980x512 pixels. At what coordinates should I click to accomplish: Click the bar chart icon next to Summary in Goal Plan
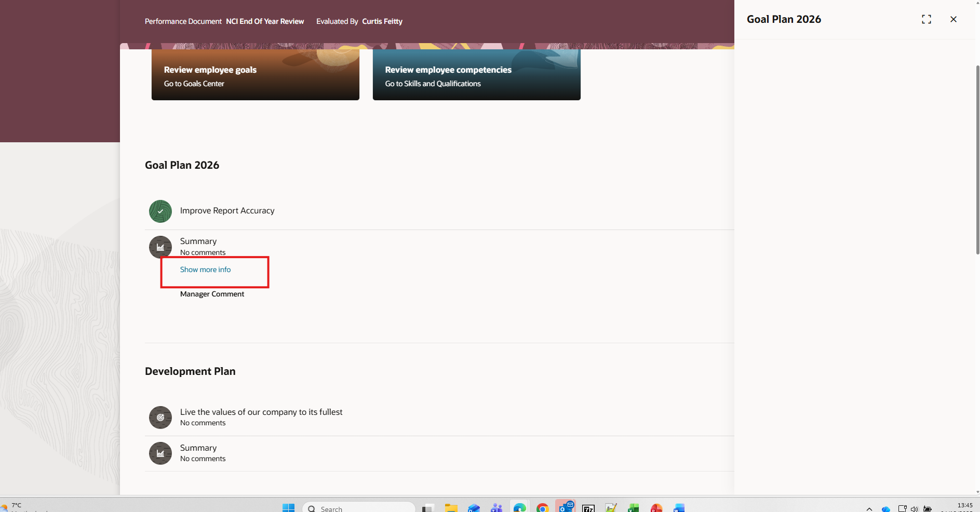(160, 247)
